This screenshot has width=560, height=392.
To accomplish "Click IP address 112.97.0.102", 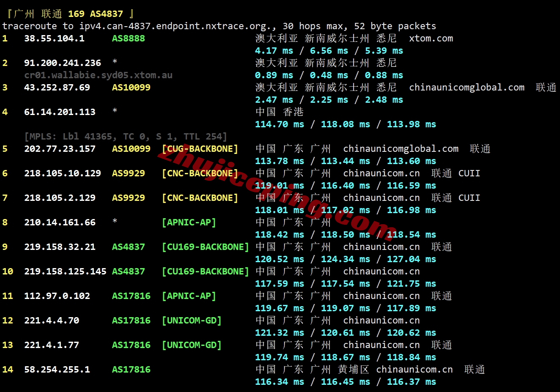I will [57, 296].
